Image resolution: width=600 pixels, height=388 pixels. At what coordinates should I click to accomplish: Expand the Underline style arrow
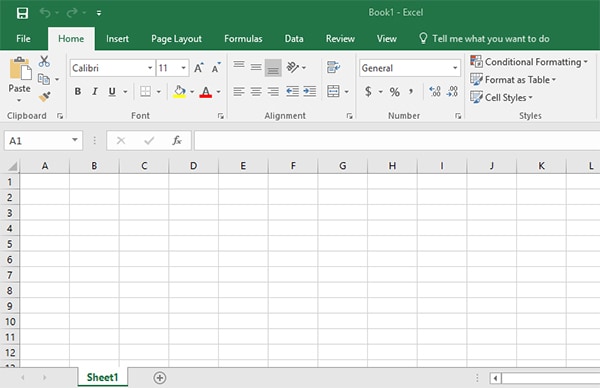click(x=125, y=92)
